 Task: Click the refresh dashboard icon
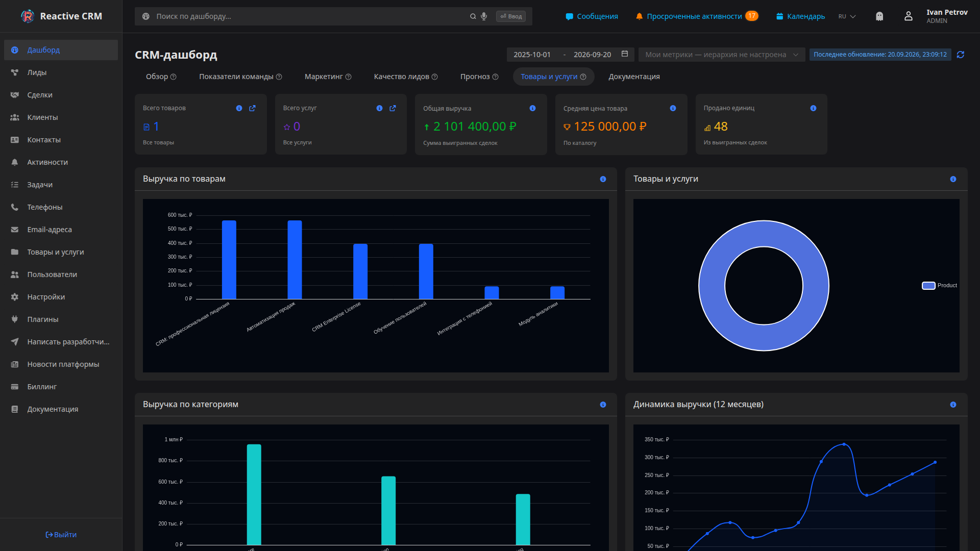pyautogui.click(x=961, y=55)
